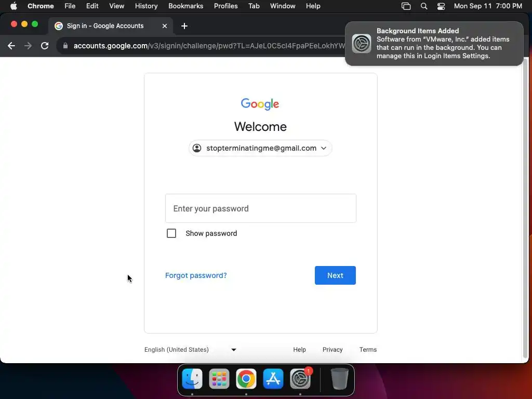Viewport: 532px width, 399px height.
Task: Click the Chrome icon in the Dock
Action: [x=246, y=379]
